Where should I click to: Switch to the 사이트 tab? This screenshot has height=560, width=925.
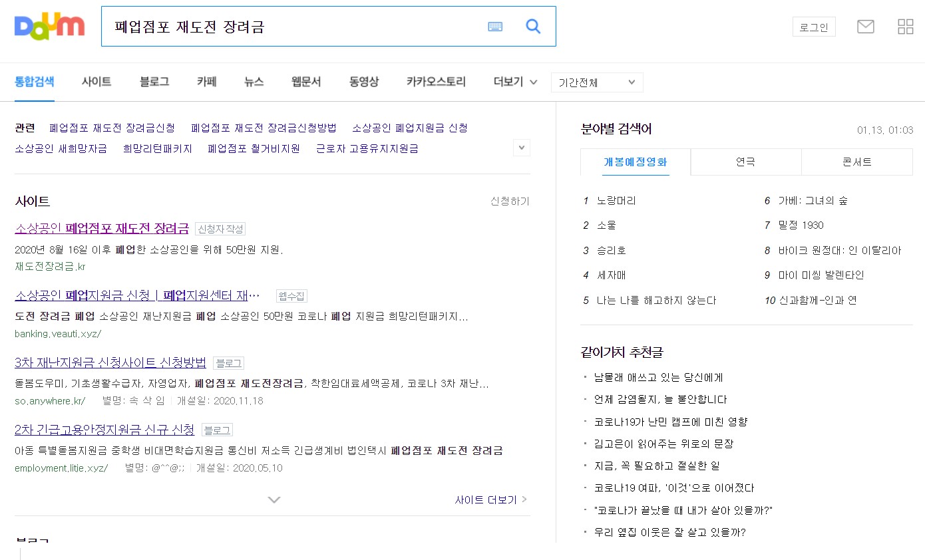click(x=96, y=82)
